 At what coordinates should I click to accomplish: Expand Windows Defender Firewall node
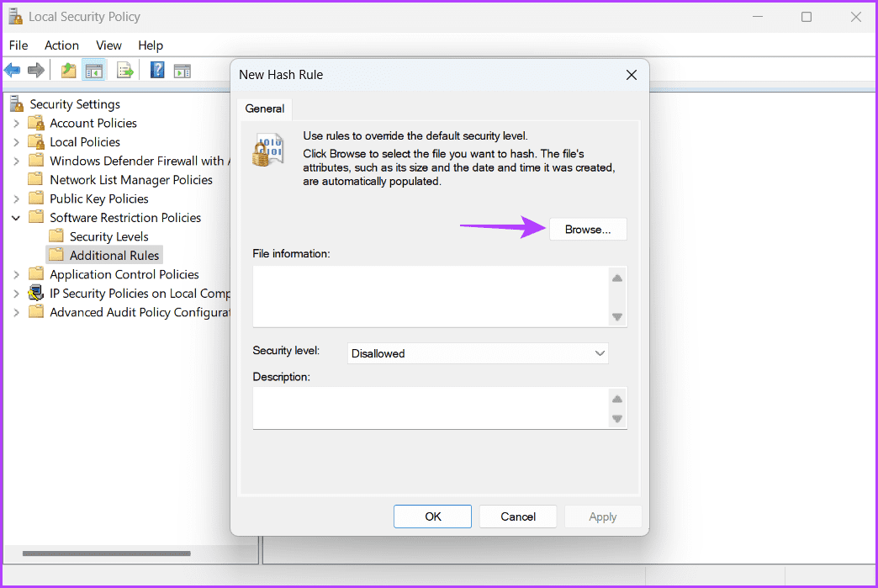point(16,162)
